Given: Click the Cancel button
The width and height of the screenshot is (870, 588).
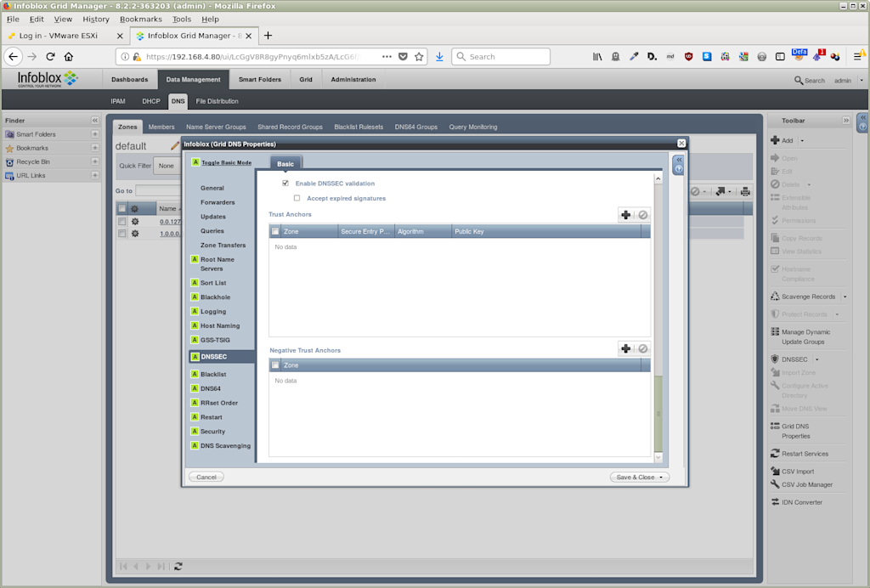Looking at the screenshot, I should [206, 477].
